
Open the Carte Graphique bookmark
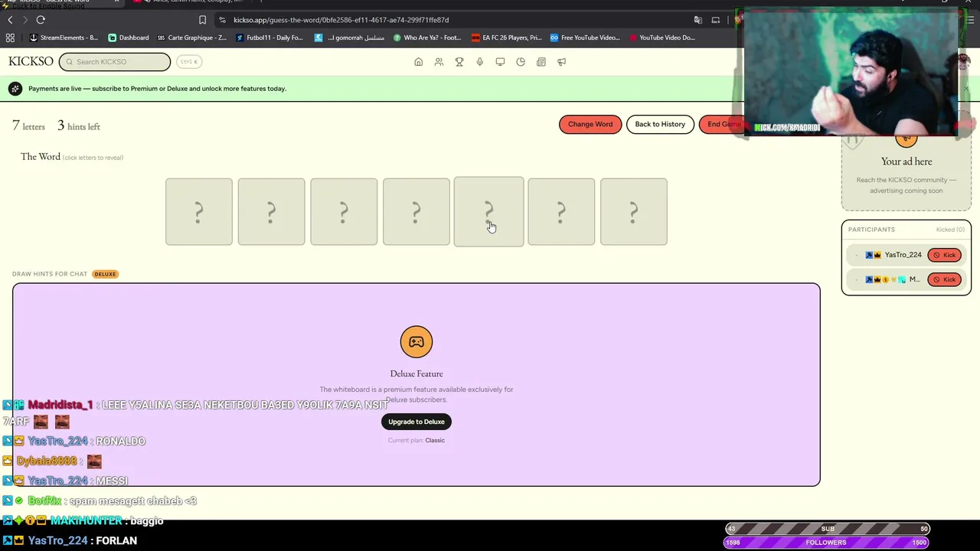[192, 37]
